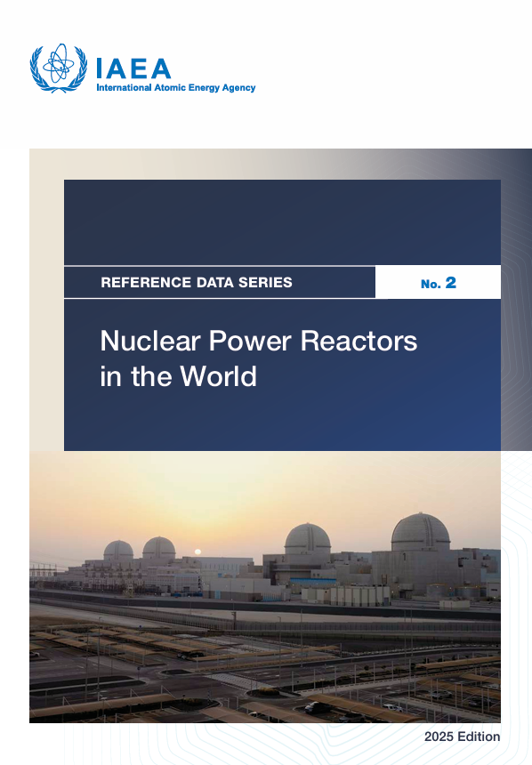The width and height of the screenshot is (532, 765).
Task: Click the REFERENCE DATA SERIES banner label
Action: (x=197, y=283)
